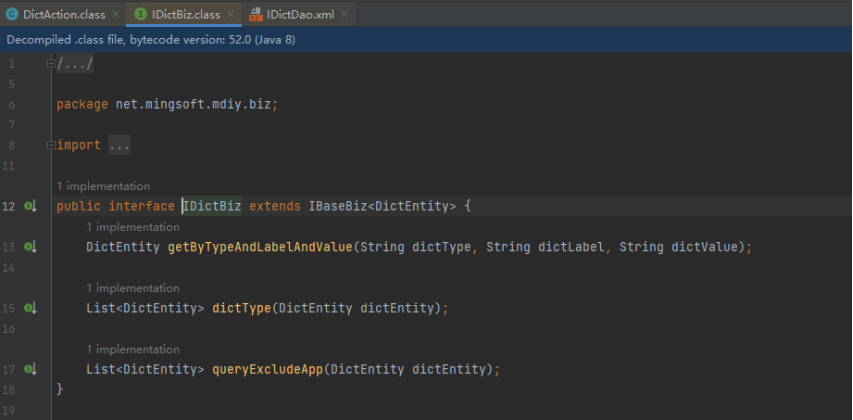Click line number 6 in the gutter
Viewport: 853px width, 420px height.
[11, 104]
